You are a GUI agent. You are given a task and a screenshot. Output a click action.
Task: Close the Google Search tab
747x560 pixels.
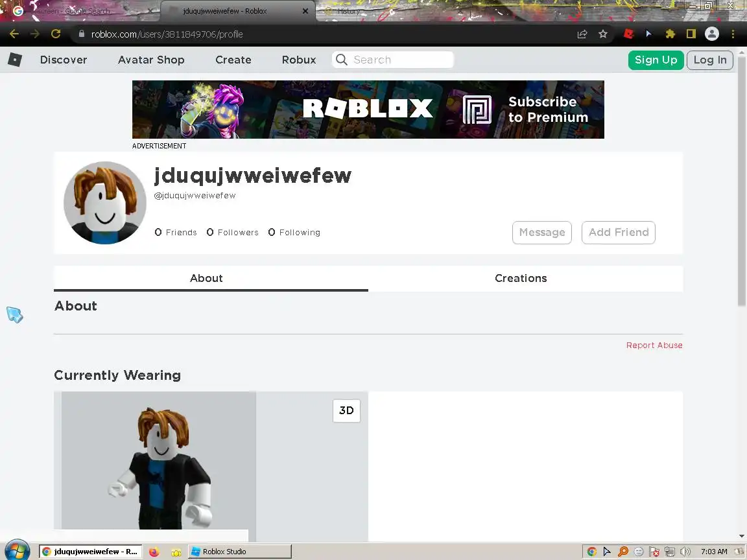click(150, 11)
